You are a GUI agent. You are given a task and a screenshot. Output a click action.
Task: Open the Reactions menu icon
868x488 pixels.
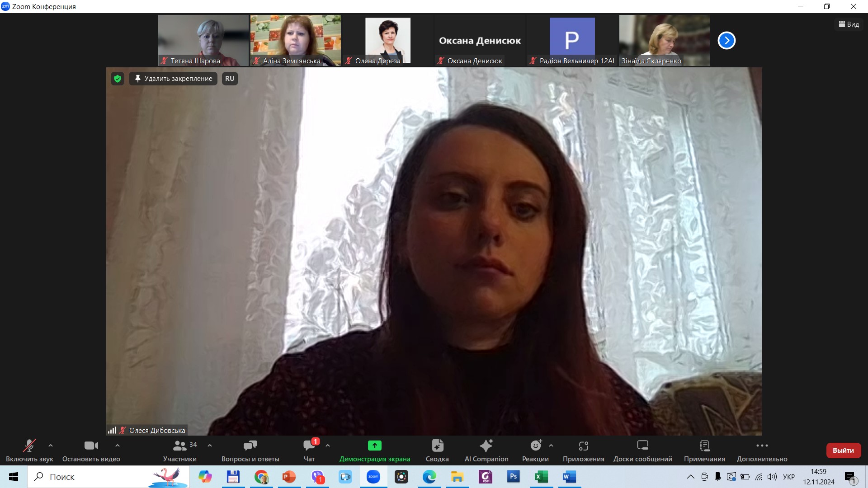[535, 446]
